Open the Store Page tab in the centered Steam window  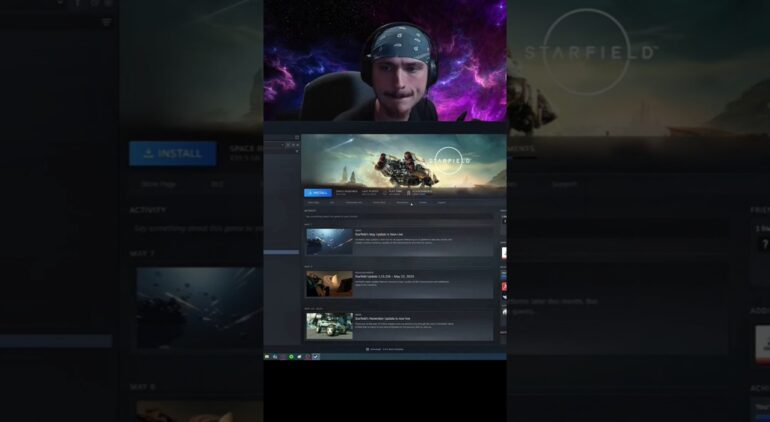point(313,202)
